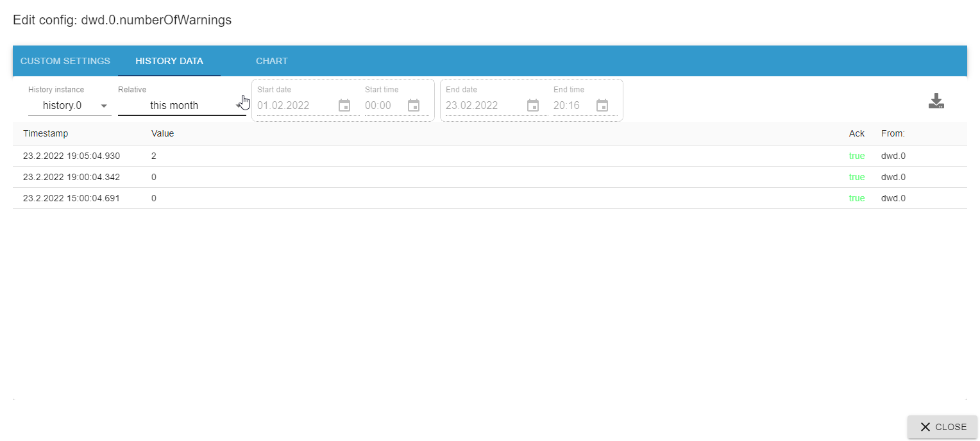The height and width of the screenshot is (441, 980).
Task: Select the row with timestamp 19:05:04.930
Action: (x=490, y=156)
